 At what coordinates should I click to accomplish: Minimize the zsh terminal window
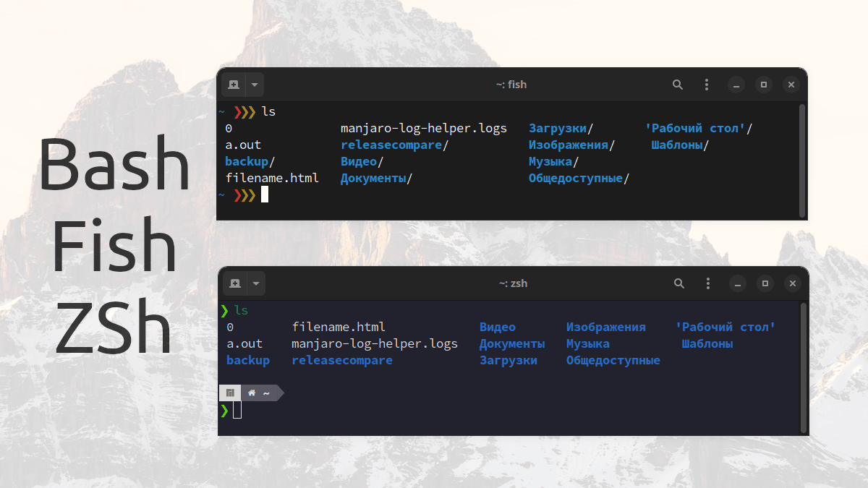pyautogui.click(x=738, y=283)
